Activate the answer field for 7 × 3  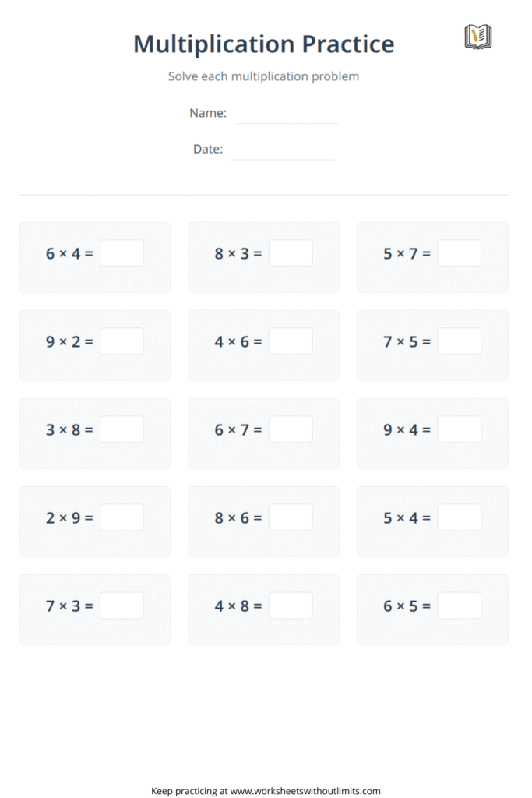pyautogui.click(x=122, y=605)
